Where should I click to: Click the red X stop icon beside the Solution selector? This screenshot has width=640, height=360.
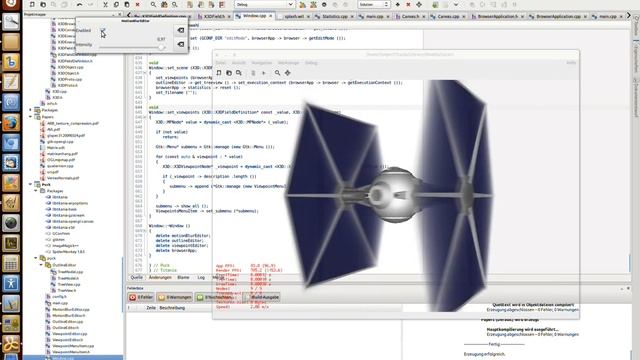point(408,4)
